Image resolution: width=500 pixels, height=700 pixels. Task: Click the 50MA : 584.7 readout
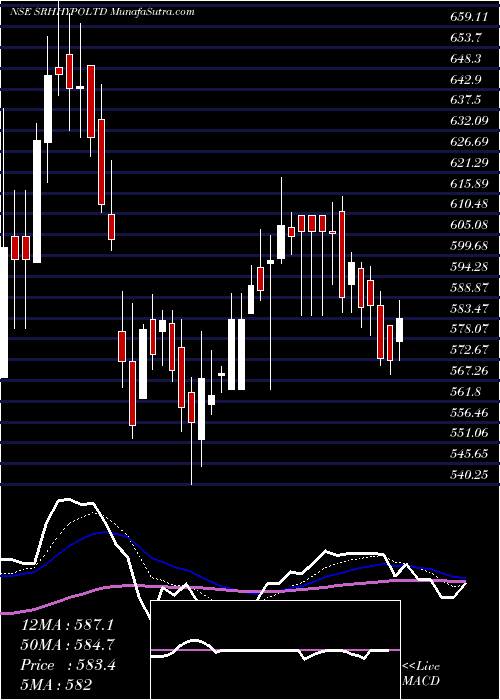point(68,645)
